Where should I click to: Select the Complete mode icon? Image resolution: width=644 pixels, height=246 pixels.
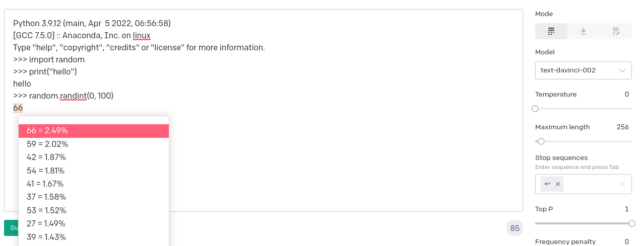tap(551, 31)
